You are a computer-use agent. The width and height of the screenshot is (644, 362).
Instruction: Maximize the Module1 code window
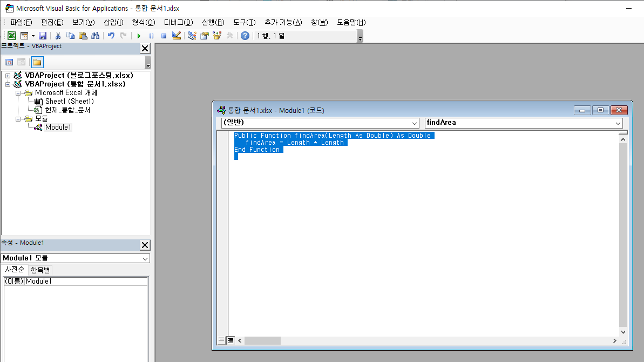[600, 110]
